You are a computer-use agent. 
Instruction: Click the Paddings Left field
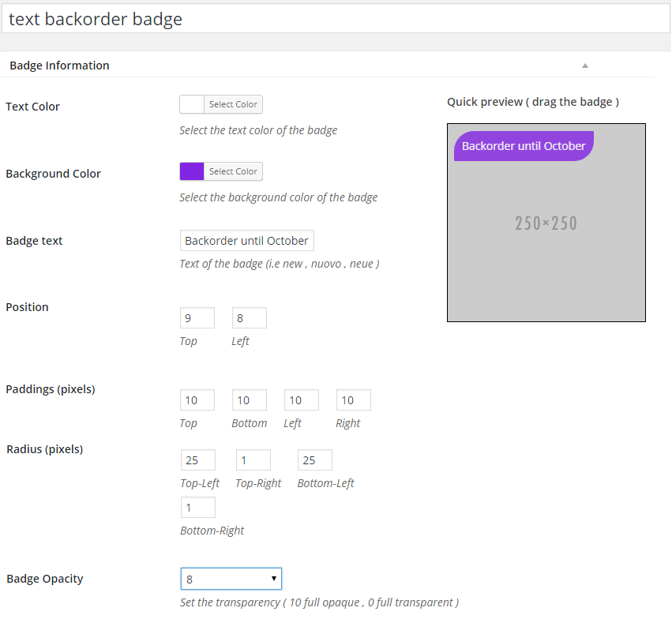pyautogui.click(x=301, y=400)
